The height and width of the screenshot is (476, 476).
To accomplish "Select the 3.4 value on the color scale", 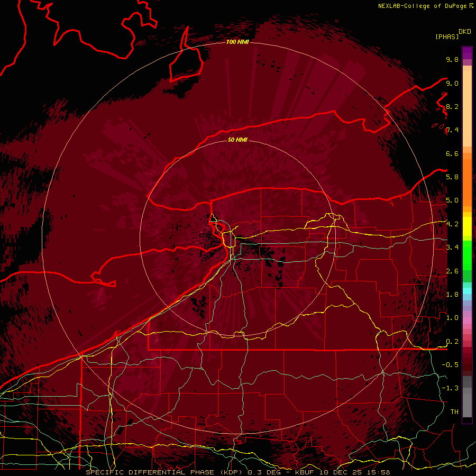I will point(452,248).
